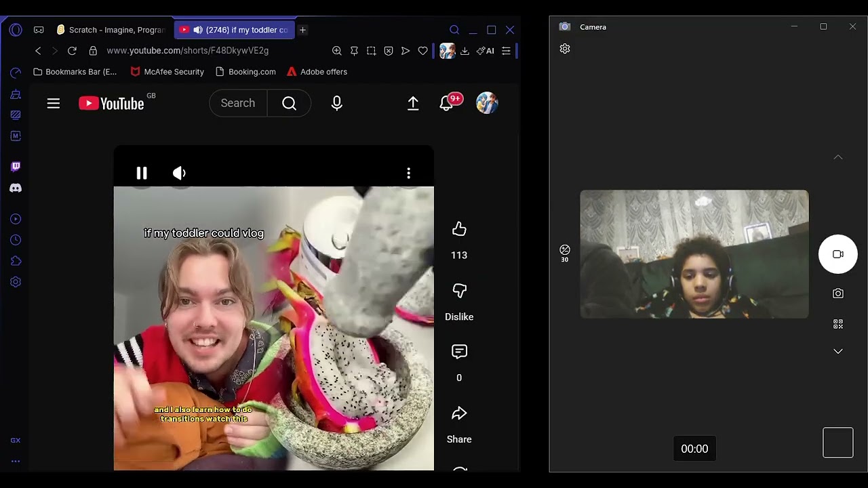
Task: Open Twitch in the Opera sidebar
Action: click(16, 167)
